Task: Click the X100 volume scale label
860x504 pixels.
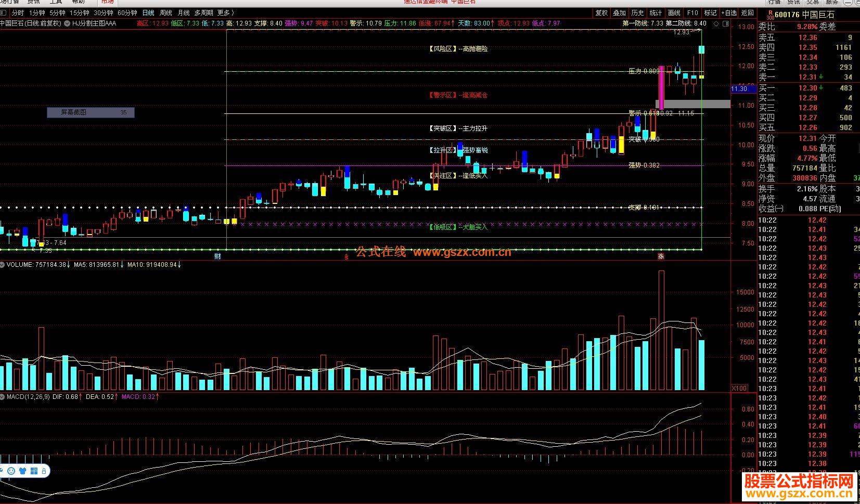Action: tap(739, 388)
